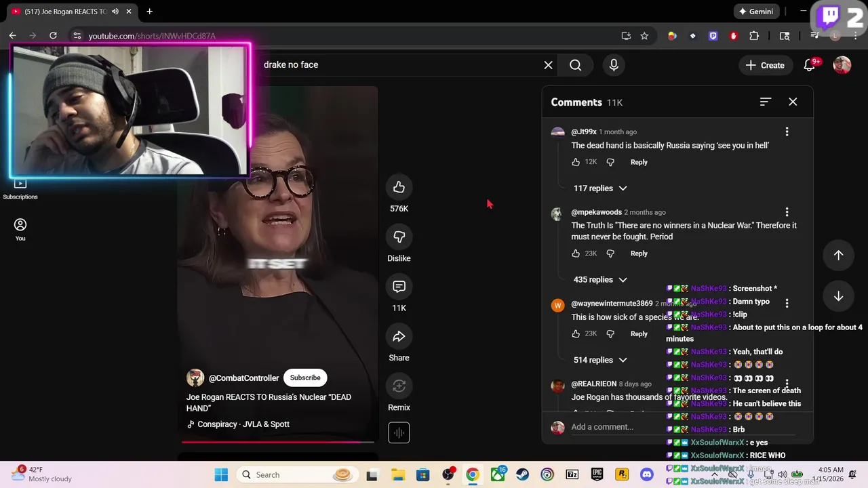868x488 pixels.
Task: Go to the next short with the down arrow
Action: click(x=838, y=296)
